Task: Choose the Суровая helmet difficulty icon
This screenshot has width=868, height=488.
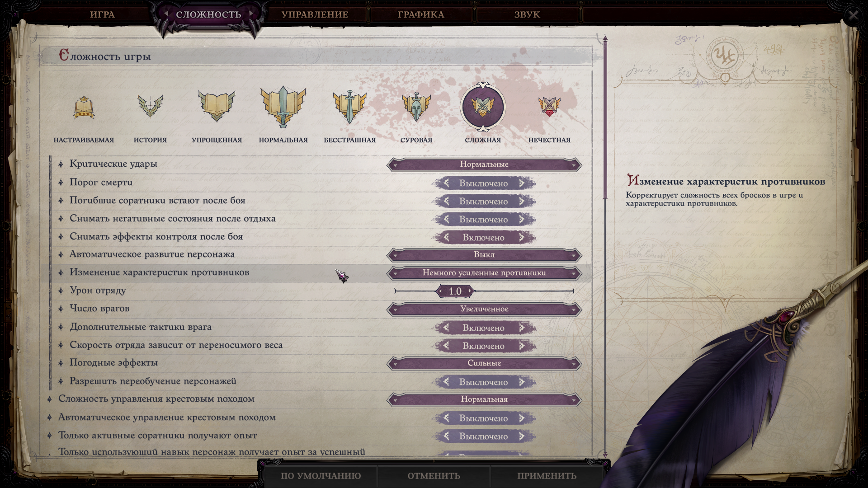Action: pos(416,107)
